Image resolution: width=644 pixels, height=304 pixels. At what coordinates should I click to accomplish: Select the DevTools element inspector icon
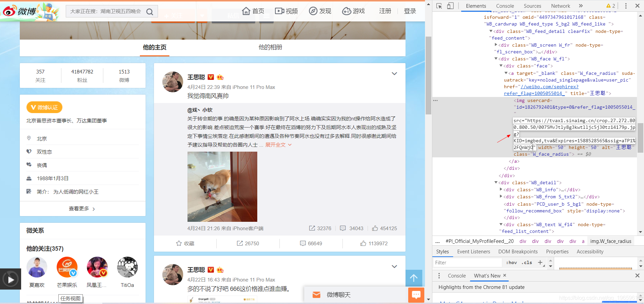(439, 6)
